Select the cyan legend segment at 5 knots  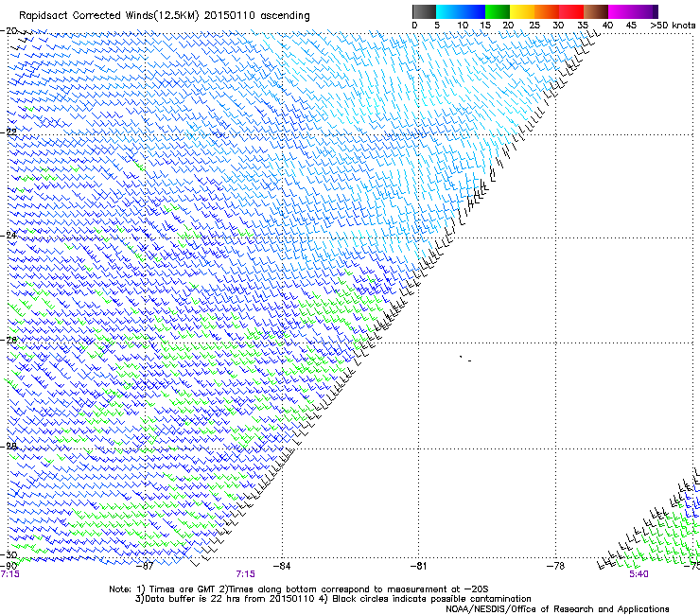coord(448,11)
